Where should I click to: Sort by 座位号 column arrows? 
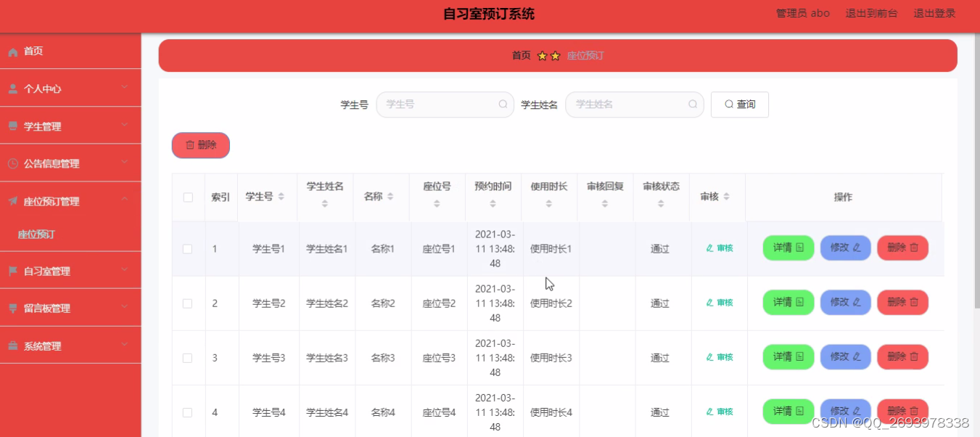pos(437,204)
